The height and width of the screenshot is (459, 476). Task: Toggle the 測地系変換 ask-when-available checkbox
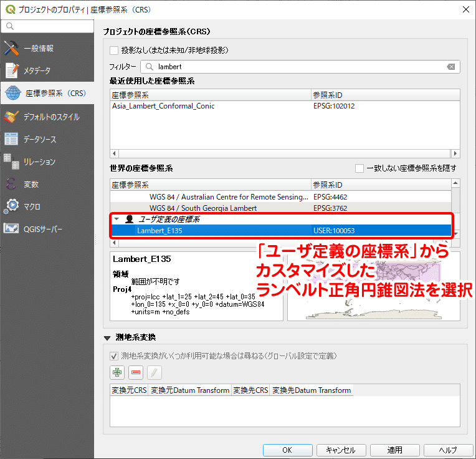coord(114,356)
